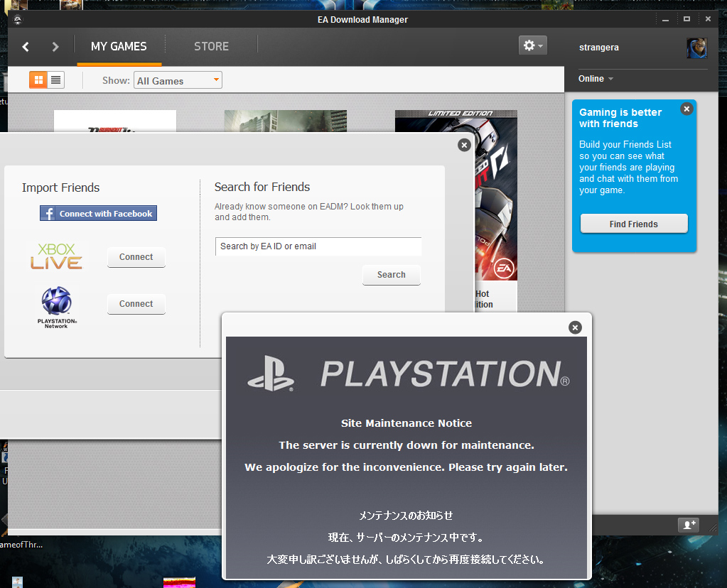
Task: Switch to grid view of games
Action: coord(38,80)
